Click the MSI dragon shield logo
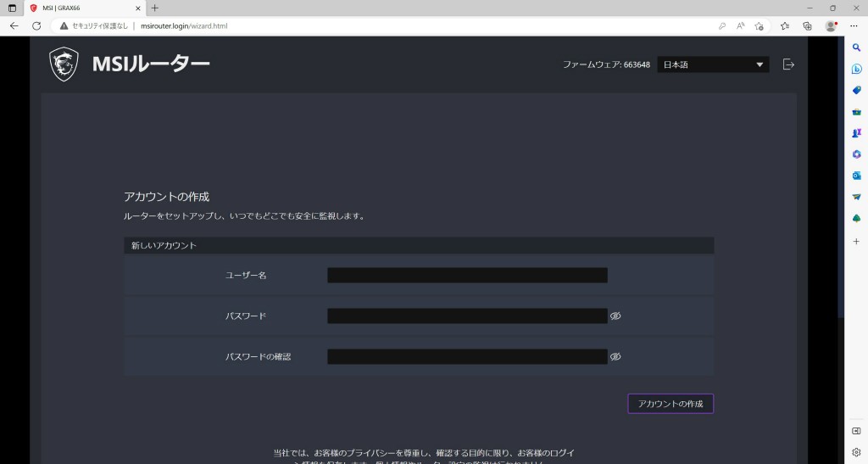Screen dimensions: 868x464 pos(64,64)
